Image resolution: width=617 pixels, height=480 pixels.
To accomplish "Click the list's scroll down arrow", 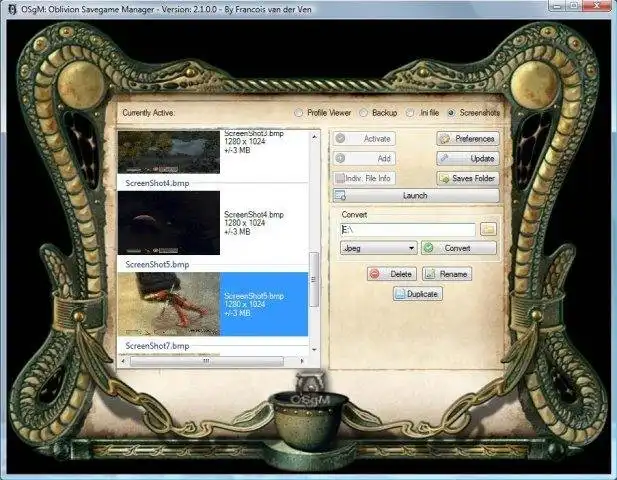I will tap(314, 349).
